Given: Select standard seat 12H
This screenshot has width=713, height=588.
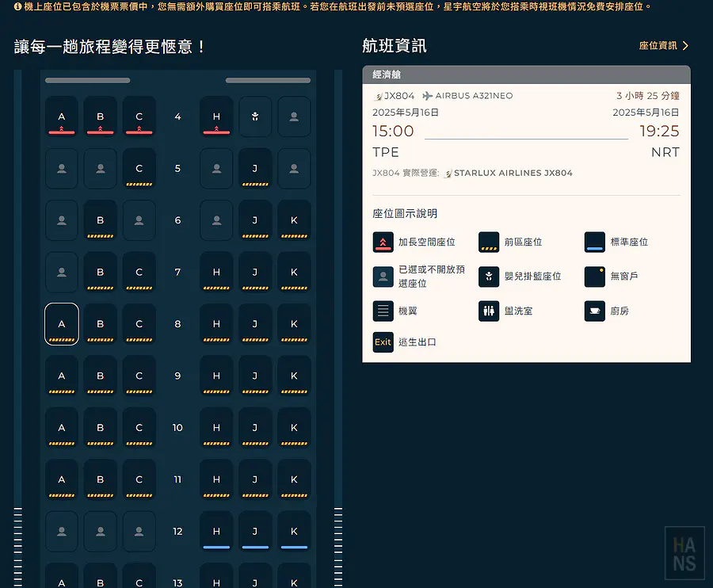Looking at the screenshot, I should (x=216, y=532).
